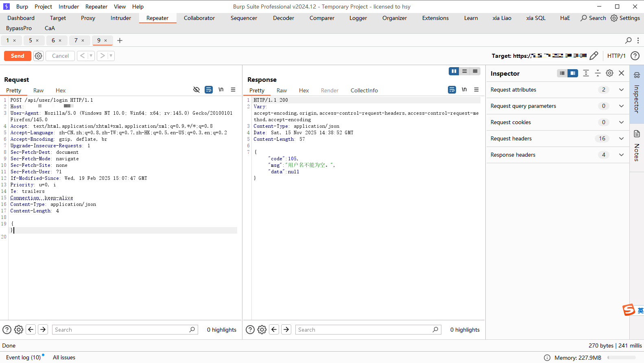Toggle newline display in the Response viewer
The image size is (644, 363).
point(464,90)
